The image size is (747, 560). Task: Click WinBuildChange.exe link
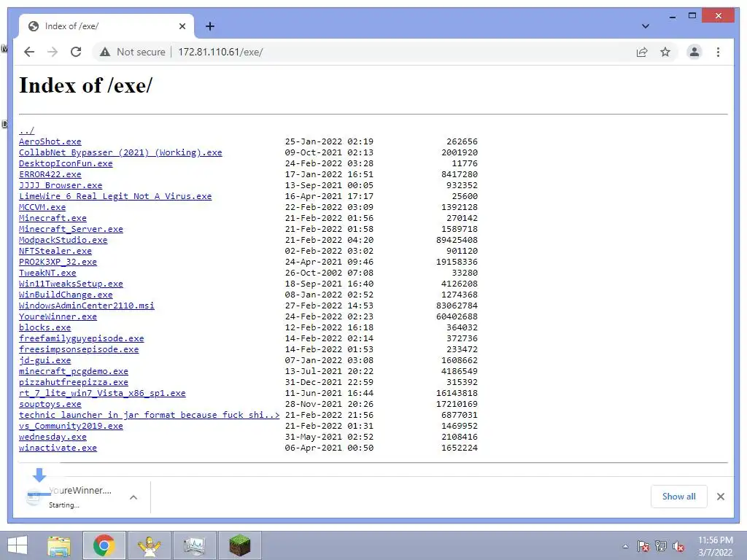click(66, 295)
